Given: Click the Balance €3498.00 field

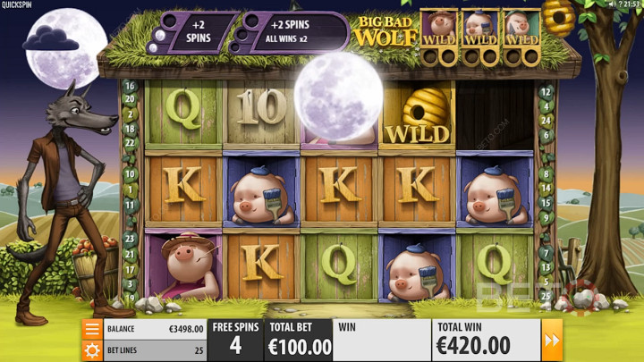Looking at the screenshot, I should [155, 329].
